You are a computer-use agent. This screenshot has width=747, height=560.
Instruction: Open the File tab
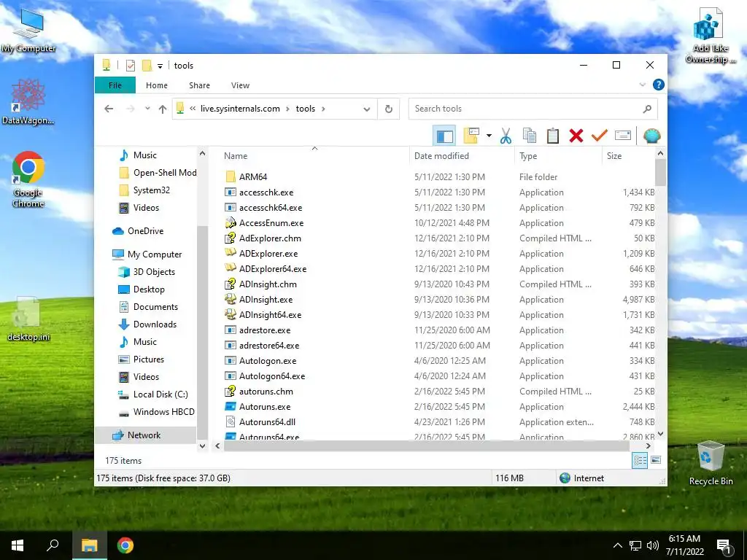[x=115, y=85]
